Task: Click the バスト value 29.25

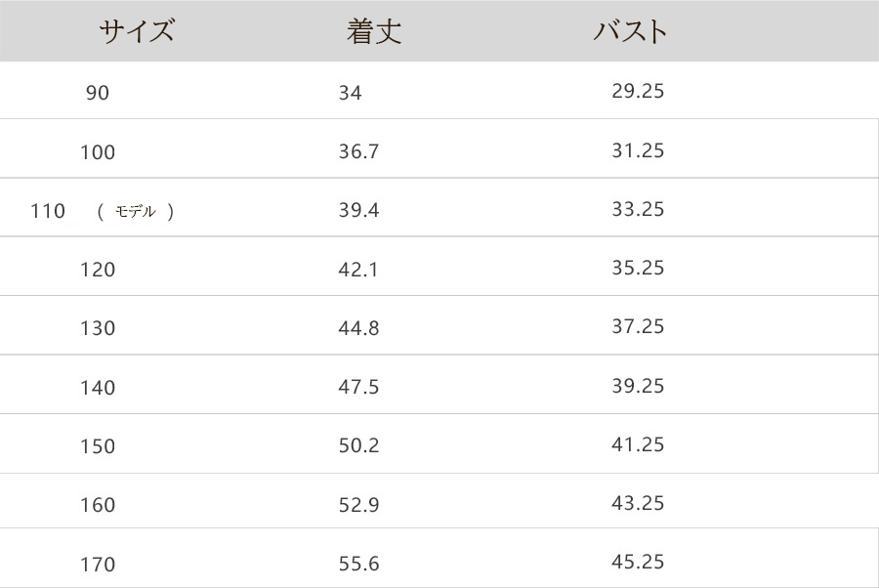Action: (638, 91)
